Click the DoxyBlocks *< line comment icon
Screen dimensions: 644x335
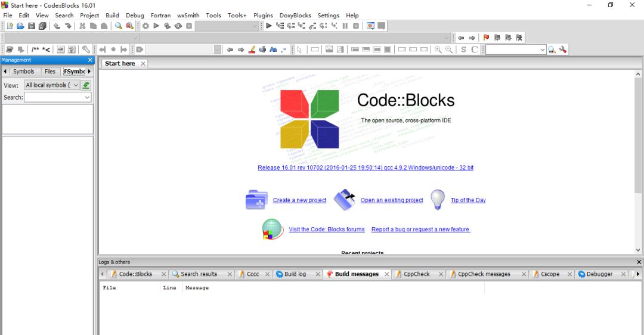pos(46,49)
